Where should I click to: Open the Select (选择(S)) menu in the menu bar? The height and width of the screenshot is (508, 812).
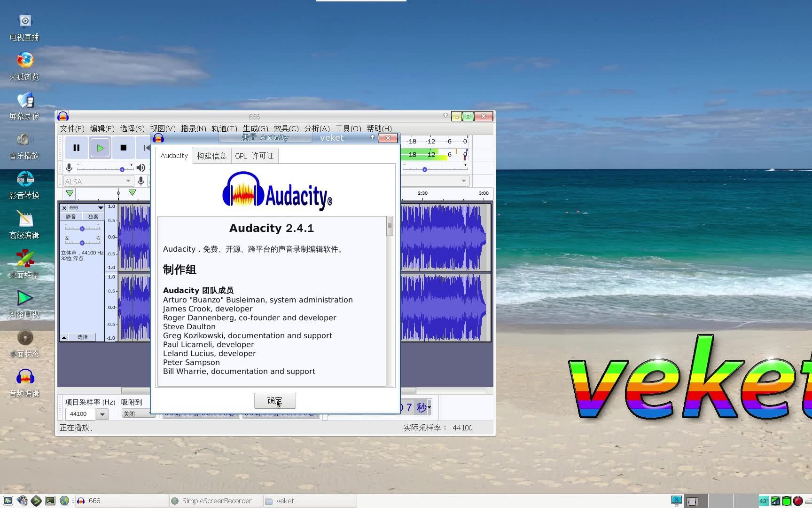pyautogui.click(x=133, y=128)
